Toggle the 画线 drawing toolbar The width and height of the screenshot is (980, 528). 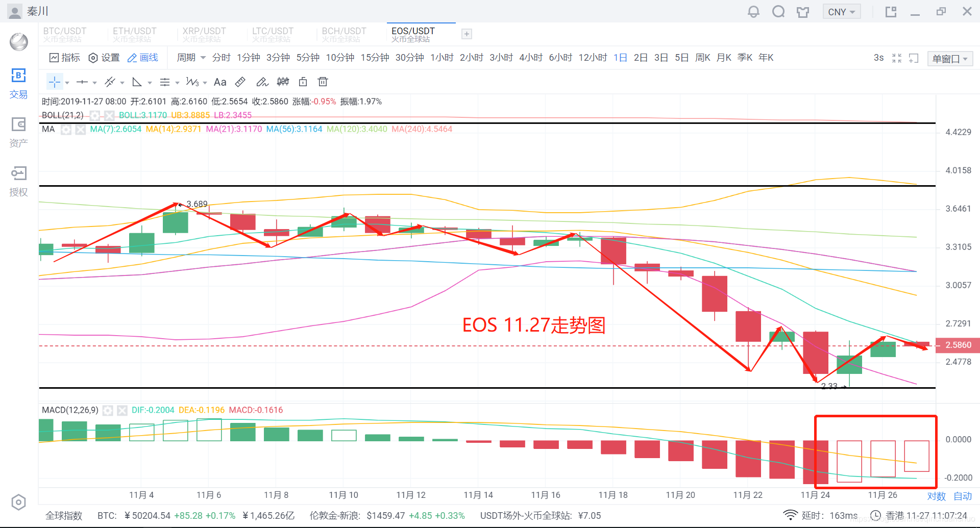click(x=142, y=58)
